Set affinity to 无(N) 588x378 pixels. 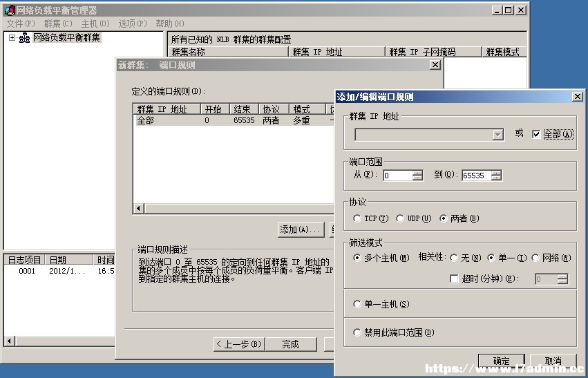(454, 258)
